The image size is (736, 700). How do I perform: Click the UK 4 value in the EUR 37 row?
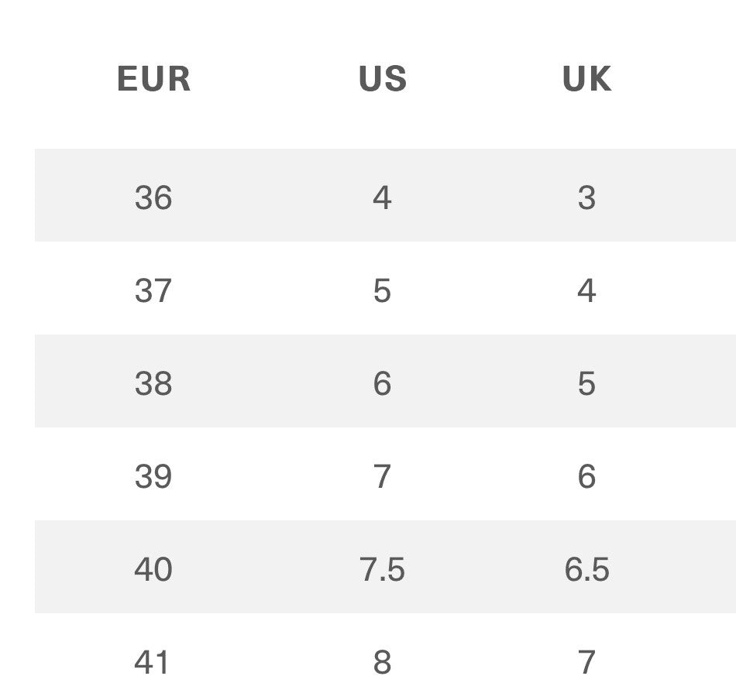tap(586, 290)
